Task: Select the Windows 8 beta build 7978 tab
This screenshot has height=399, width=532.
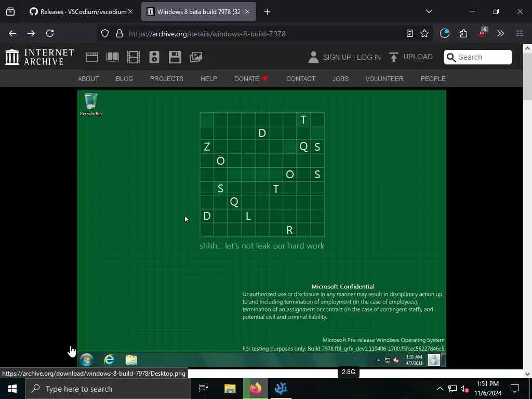Action: click(x=198, y=12)
